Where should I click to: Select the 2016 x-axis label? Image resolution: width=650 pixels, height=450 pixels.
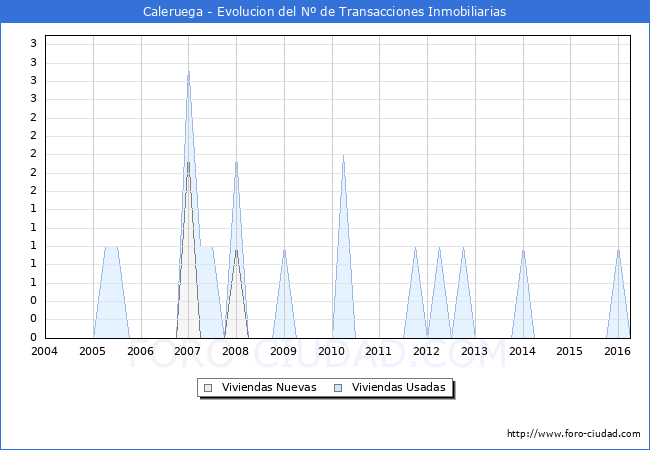(617, 351)
